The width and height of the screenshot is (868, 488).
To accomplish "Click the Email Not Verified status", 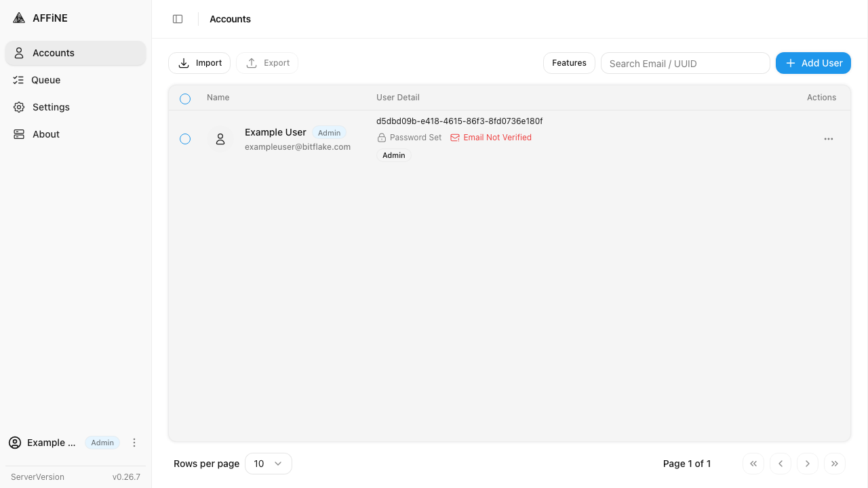I will 491,138.
